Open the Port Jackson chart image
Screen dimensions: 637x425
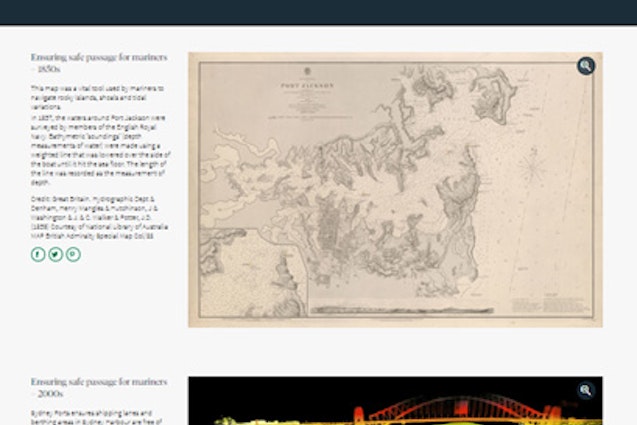(395, 190)
